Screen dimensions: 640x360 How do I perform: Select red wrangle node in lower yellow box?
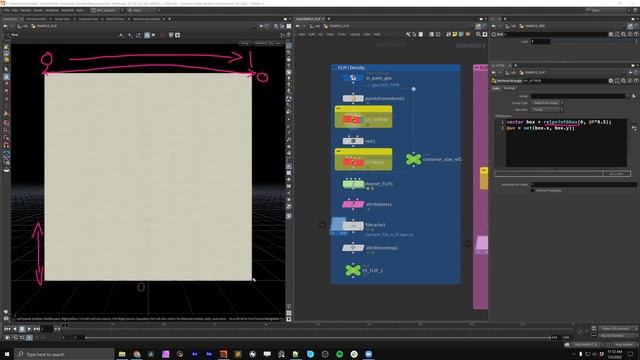click(x=352, y=162)
